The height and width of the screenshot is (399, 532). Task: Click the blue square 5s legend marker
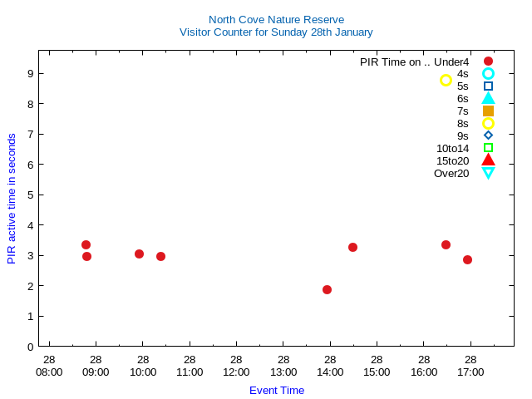pyautogui.click(x=488, y=86)
